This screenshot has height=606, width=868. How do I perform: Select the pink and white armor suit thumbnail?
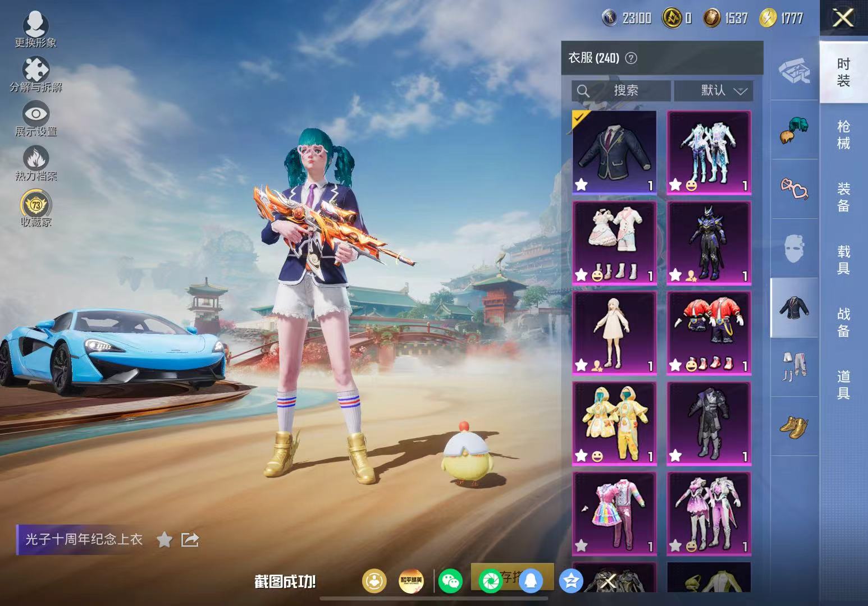[709, 513]
